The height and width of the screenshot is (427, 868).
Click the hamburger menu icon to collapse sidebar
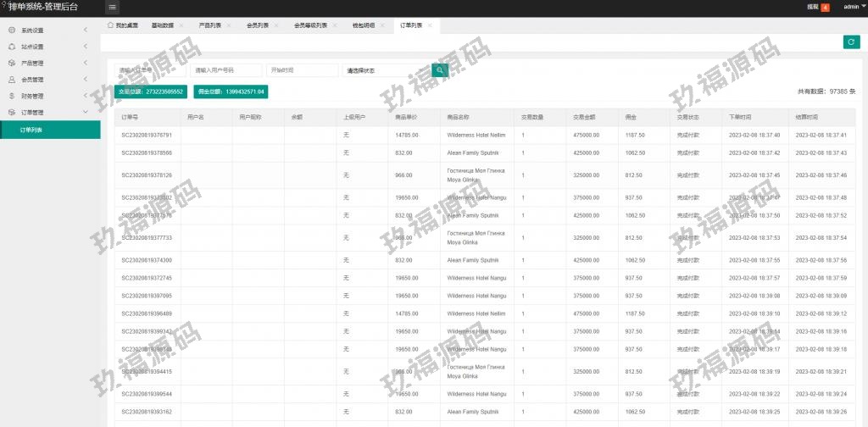click(x=113, y=7)
